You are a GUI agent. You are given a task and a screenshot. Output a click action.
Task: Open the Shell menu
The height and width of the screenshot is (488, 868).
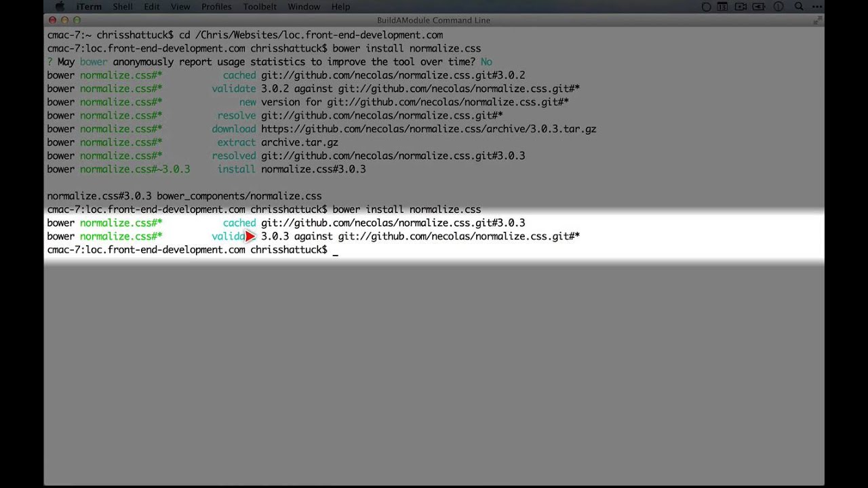pyautogui.click(x=123, y=7)
